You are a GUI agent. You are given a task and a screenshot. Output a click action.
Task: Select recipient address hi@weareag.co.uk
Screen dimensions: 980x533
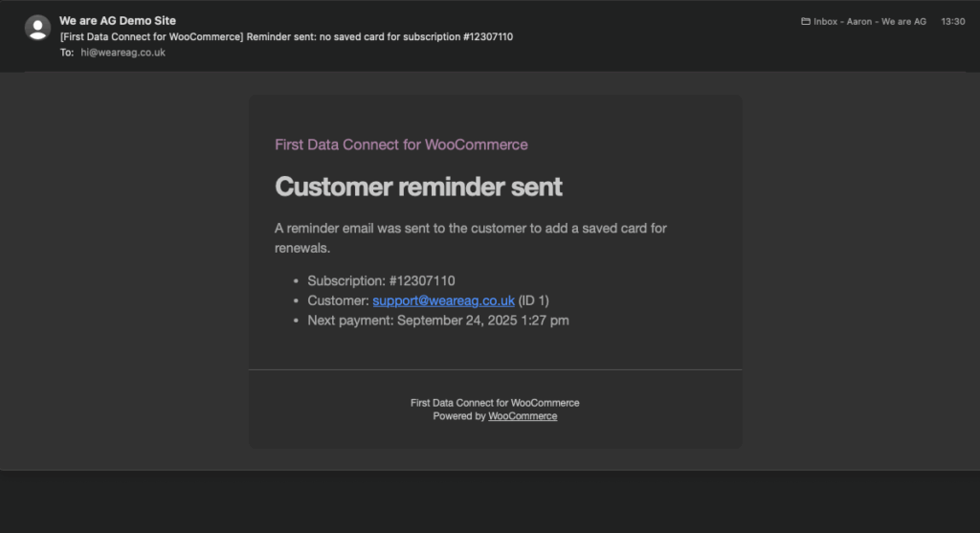122,53
